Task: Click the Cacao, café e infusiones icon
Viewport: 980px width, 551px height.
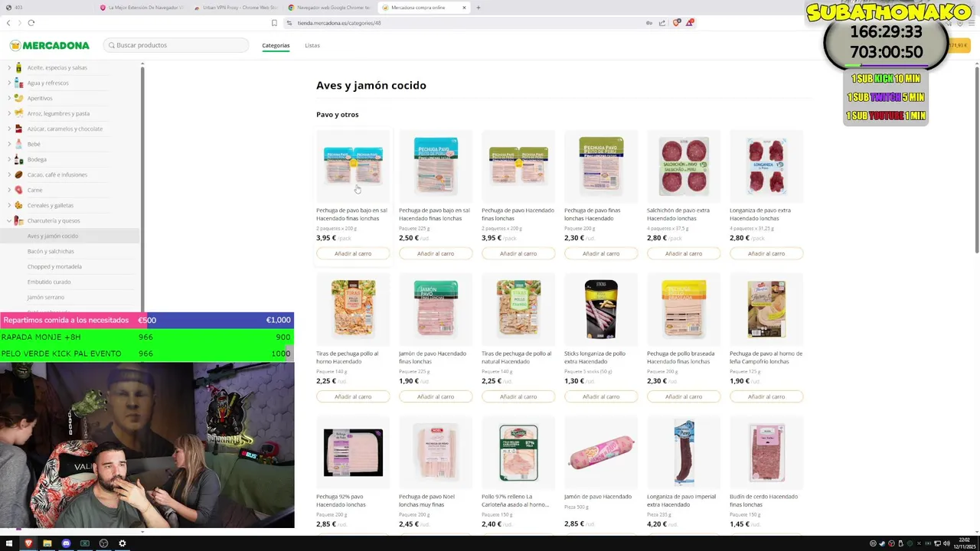Action: [x=18, y=174]
